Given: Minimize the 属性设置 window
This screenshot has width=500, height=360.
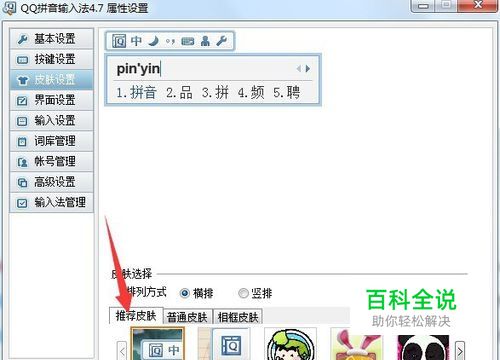Looking at the screenshot, I should [424, 5].
